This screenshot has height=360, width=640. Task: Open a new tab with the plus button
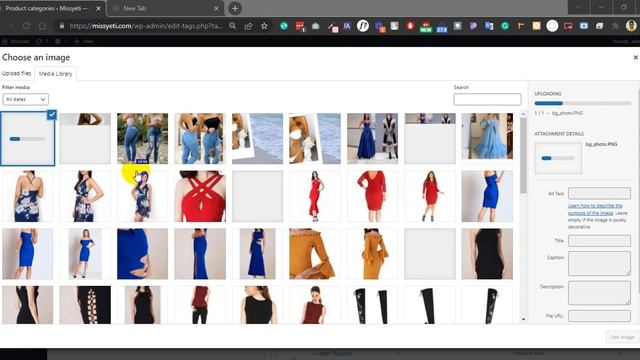click(x=235, y=8)
